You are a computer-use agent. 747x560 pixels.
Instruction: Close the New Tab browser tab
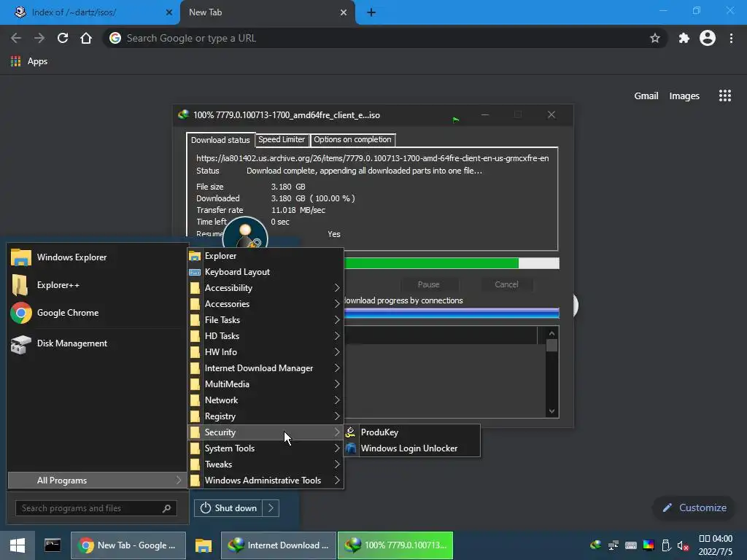point(344,12)
